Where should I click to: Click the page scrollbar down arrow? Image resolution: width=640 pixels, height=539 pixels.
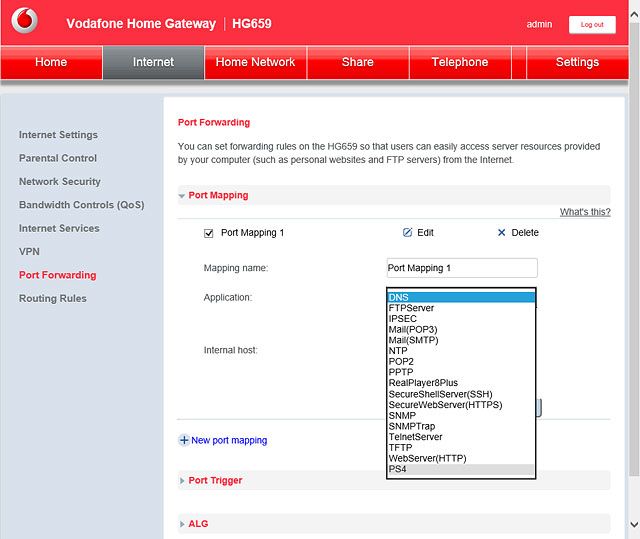(x=634, y=524)
